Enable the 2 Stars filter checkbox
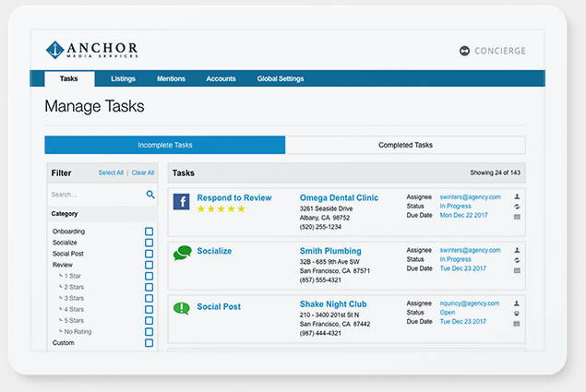 pos(149,287)
